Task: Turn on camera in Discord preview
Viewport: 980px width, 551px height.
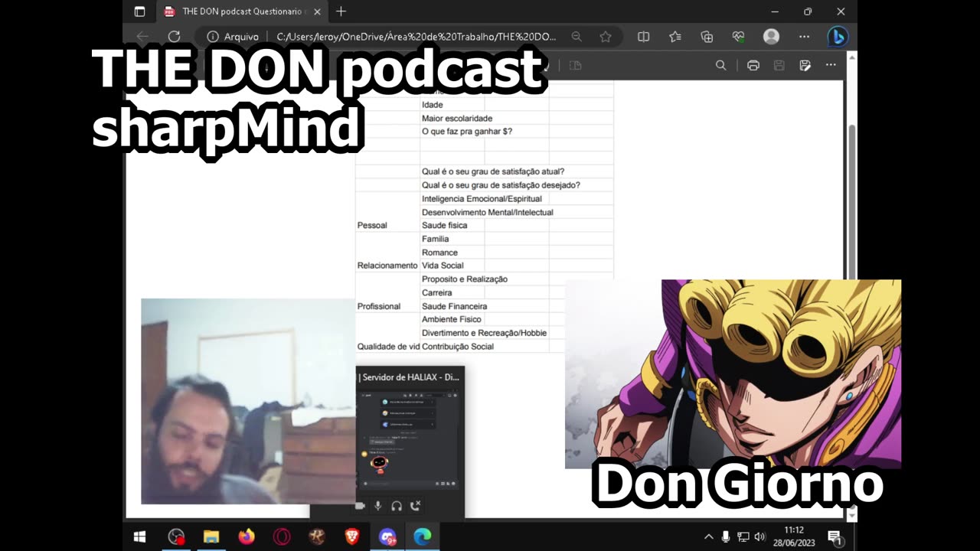Action: (x=360, y=506)
